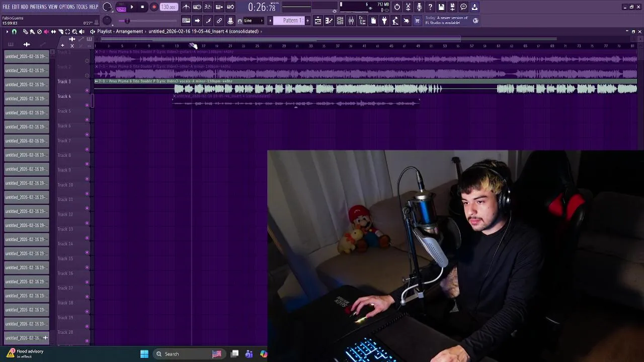Open the Flood advisory weather widget
Viewport: 644px width, 362px height.
tap(25, 353)
